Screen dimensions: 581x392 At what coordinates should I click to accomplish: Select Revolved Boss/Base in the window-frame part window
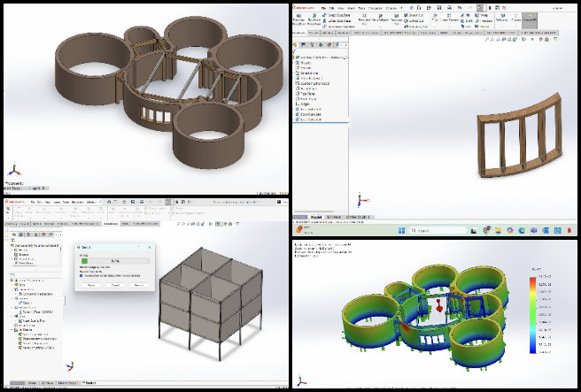(x=314, y=20)
